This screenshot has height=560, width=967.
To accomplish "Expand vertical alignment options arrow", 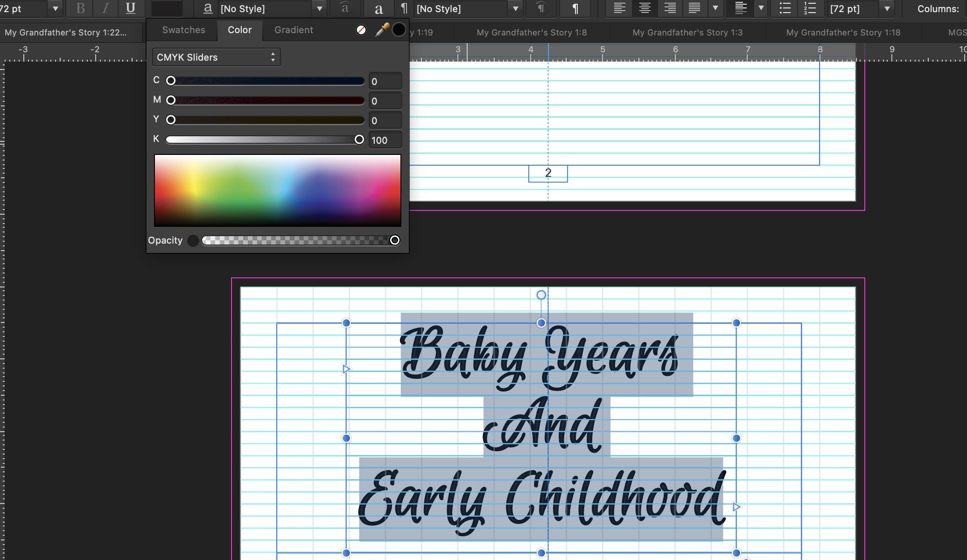I will click(x=761, y=8).
